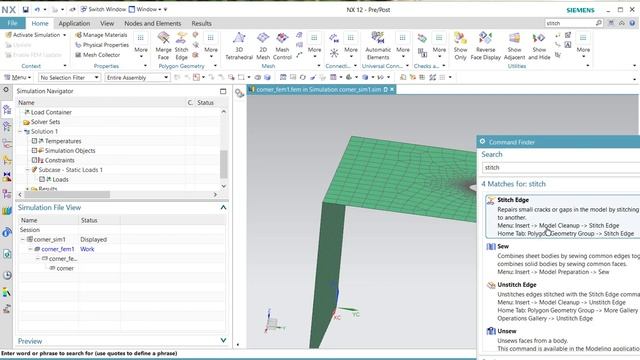Toggle checkbox for Simulation Objects
Screen dimensions: 640x360
coord(34,151)
